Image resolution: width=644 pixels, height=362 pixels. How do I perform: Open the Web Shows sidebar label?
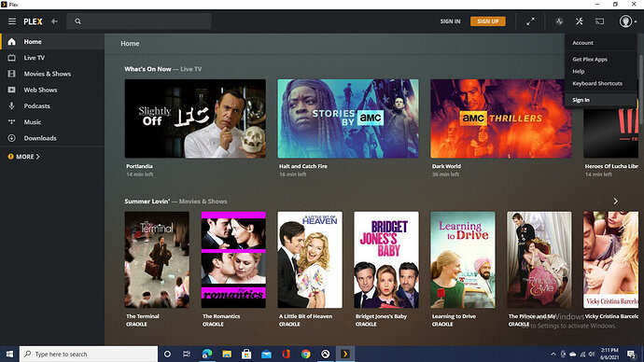pyautogui.click(x=40, y=90)
